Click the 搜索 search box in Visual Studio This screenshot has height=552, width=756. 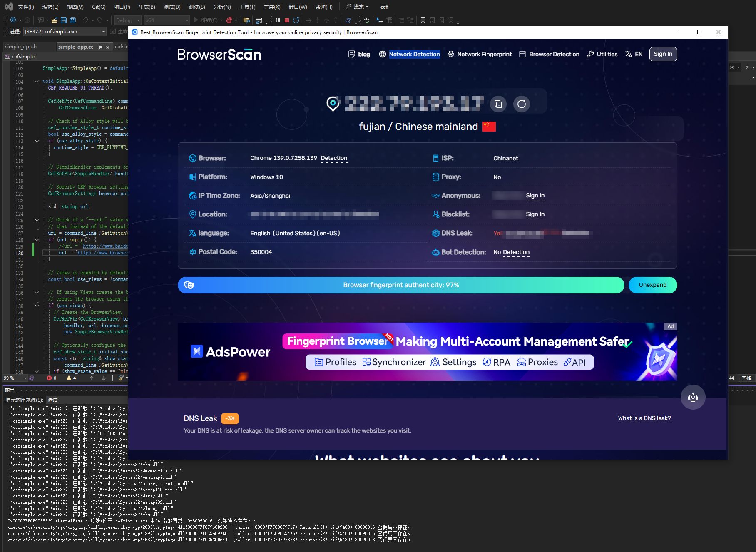pyautogui.click(x=357, y=7)
